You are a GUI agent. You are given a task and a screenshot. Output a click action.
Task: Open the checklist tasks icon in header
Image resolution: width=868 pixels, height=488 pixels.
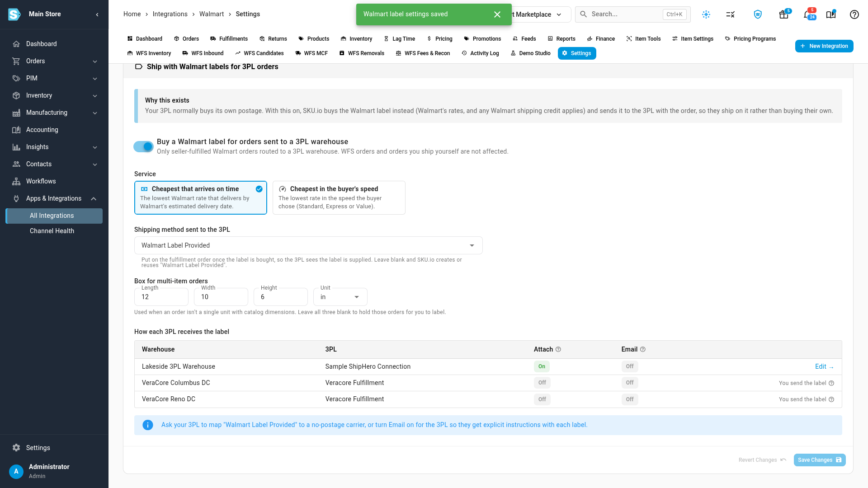[x=731, y=14]
